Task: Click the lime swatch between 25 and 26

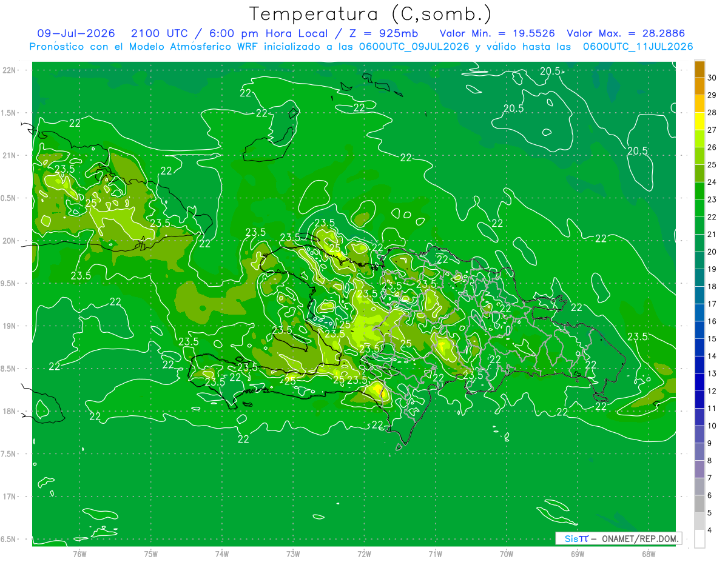Action: [699, 156]
